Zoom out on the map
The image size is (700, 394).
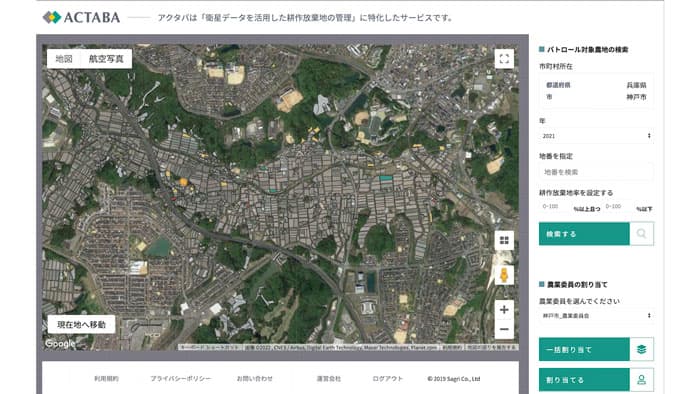click(x=504, y=329)
